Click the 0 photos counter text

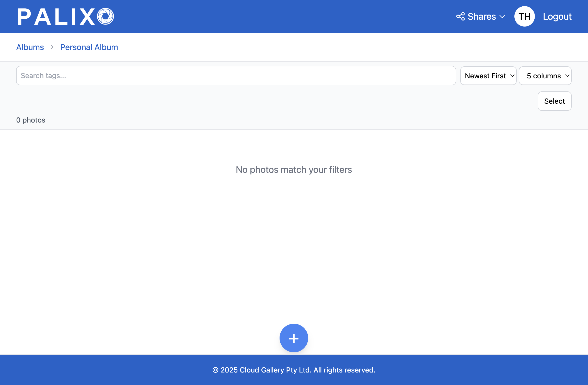pos(31,120)
